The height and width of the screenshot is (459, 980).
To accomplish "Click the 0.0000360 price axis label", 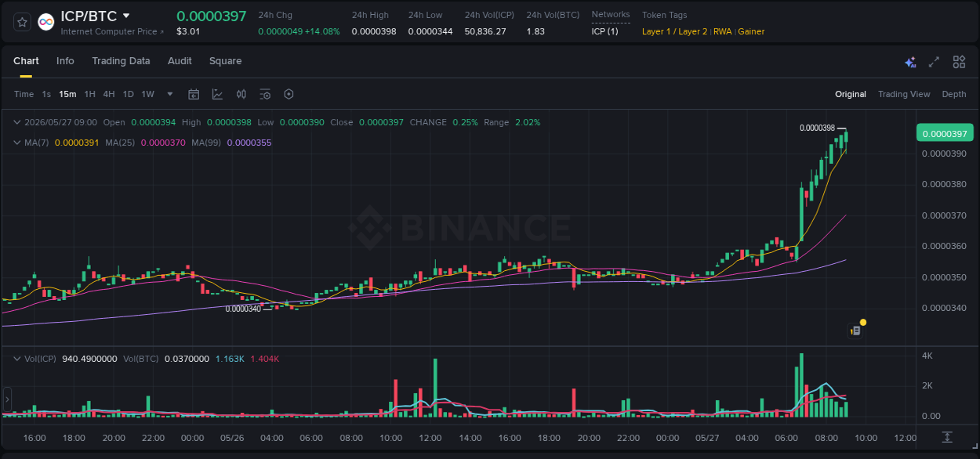I will 943,246.
